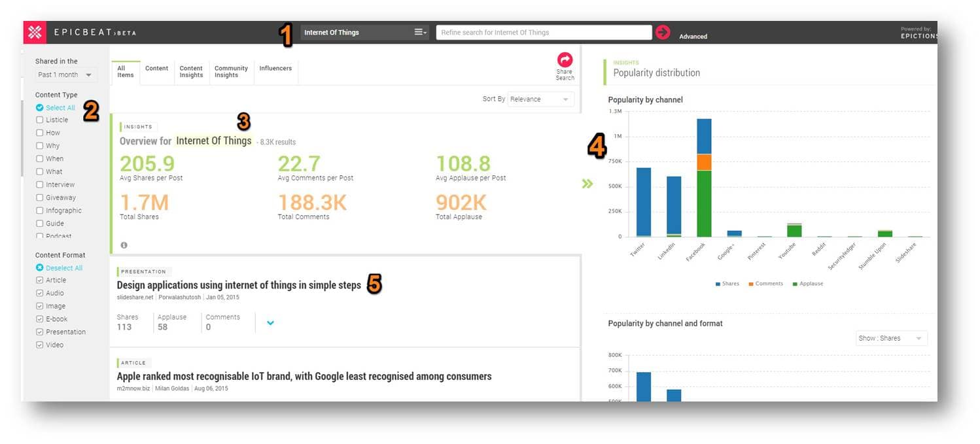Open the Apple ranked most recognisable IoT article
The width and height of the screenshot is (980, 444).
click(304, 377)
